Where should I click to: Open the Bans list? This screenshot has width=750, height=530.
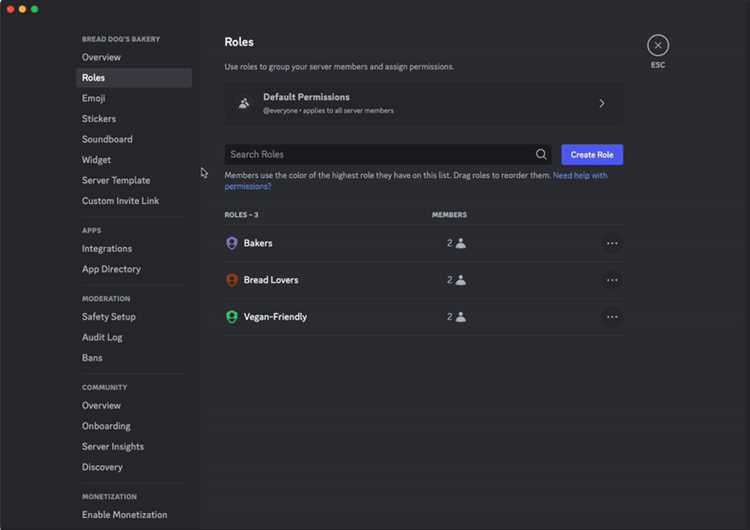92,358
